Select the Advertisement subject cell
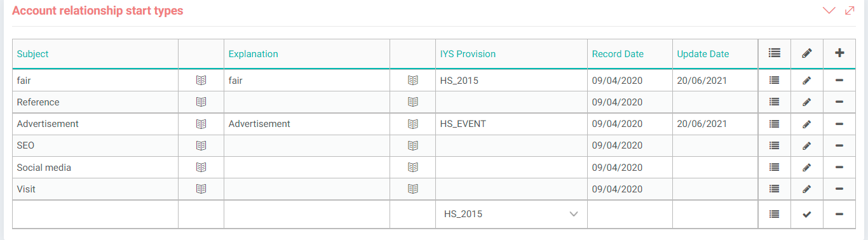868x240 pixels. pos(95,124)
